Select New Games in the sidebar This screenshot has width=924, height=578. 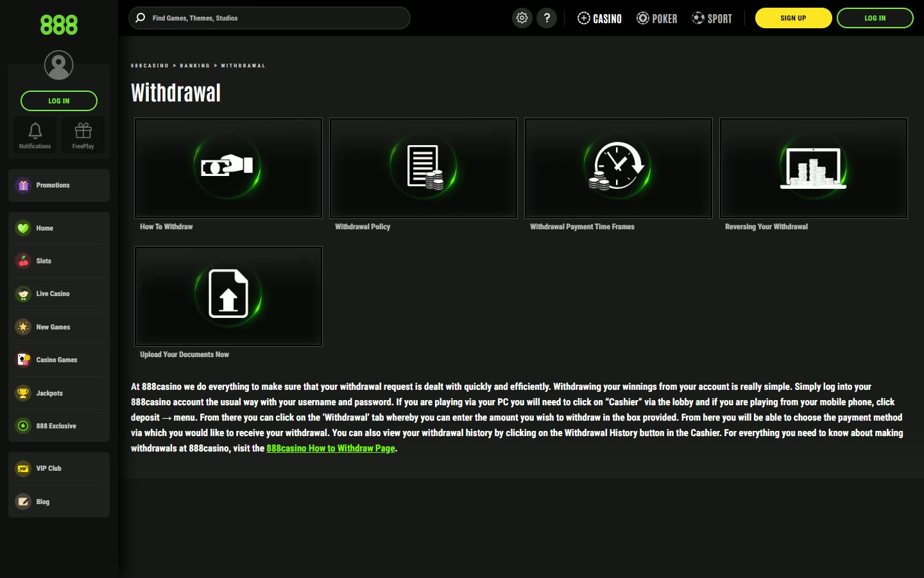click(59, 327)
